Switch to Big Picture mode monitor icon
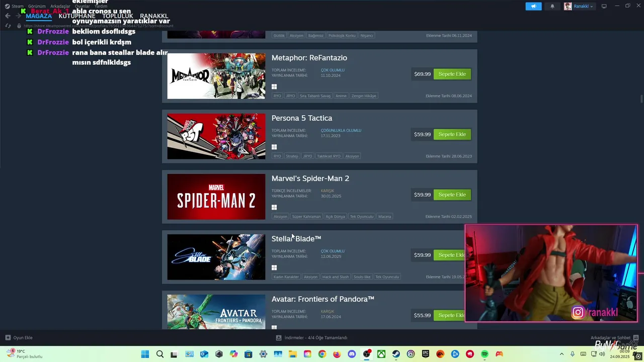The width and height of the screenshot is (644, 362). 604,7
